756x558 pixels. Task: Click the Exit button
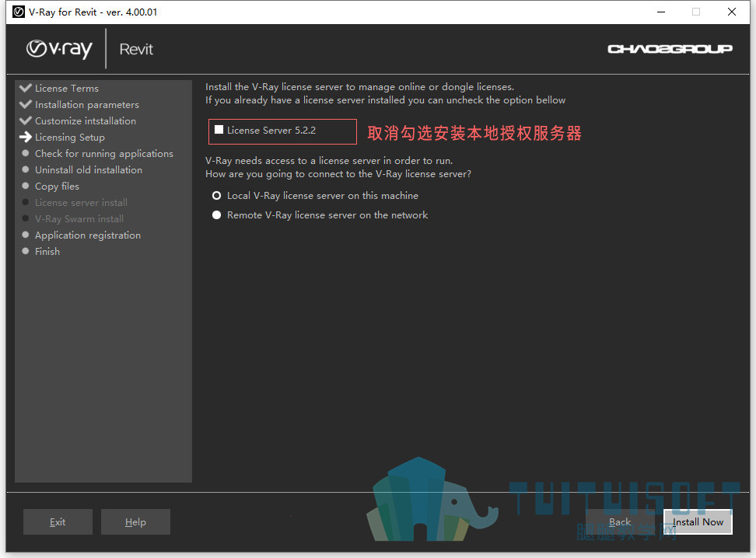click(58, 521)
